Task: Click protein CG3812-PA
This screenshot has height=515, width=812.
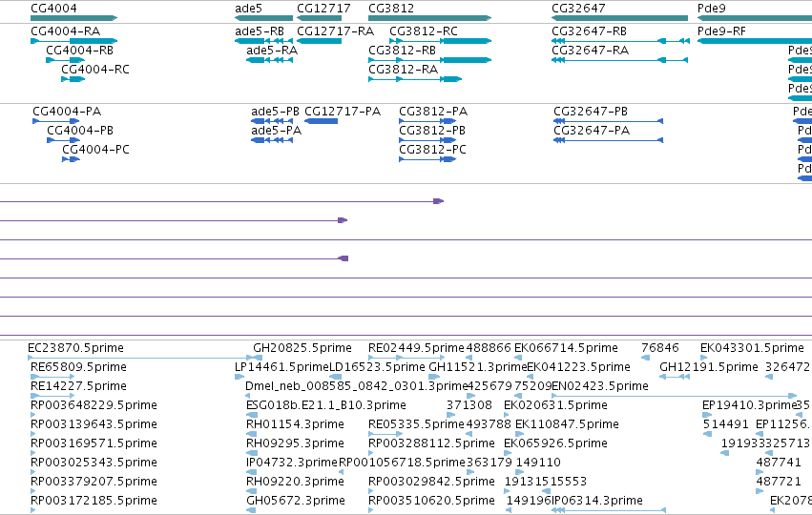Action: 433,112
